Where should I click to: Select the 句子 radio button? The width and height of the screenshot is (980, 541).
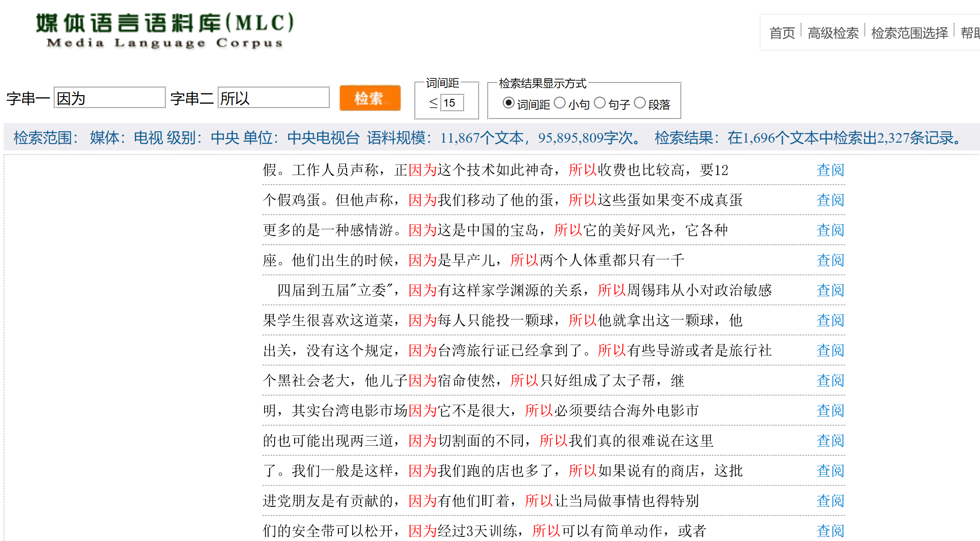click(x=600, y=103)
